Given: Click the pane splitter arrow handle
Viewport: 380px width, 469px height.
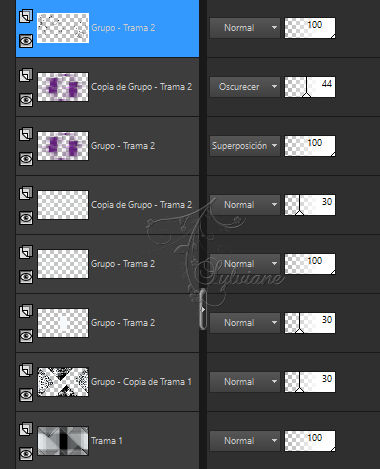Looking at the screenshot, I should 203,309.
